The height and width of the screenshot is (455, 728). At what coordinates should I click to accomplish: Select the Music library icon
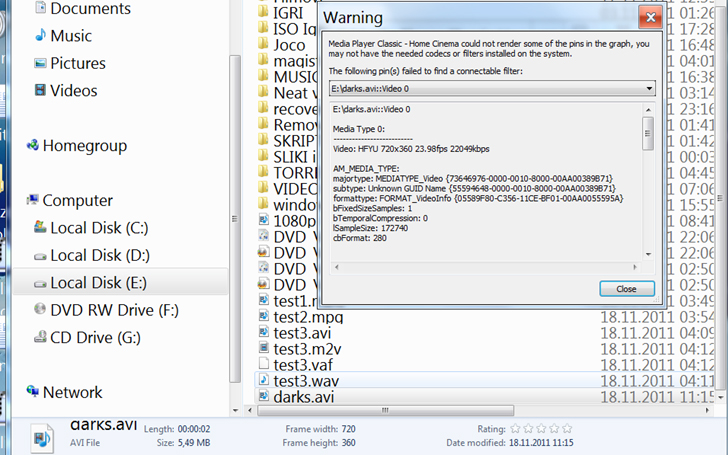point(41,35)
